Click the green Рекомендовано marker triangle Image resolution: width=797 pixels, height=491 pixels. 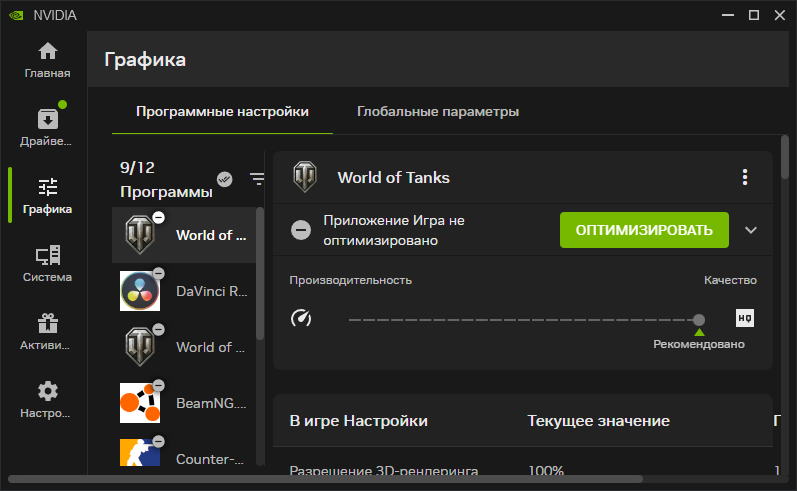click(699, 332)
